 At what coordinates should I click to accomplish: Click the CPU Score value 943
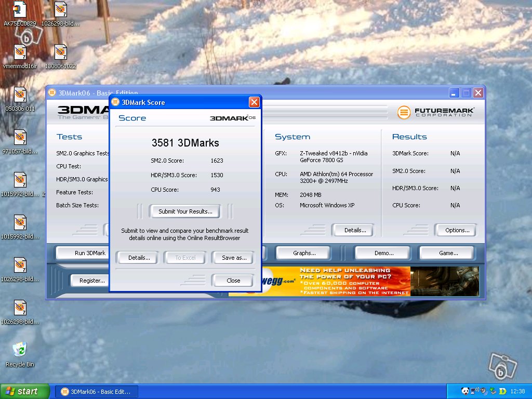pos(215,190)
